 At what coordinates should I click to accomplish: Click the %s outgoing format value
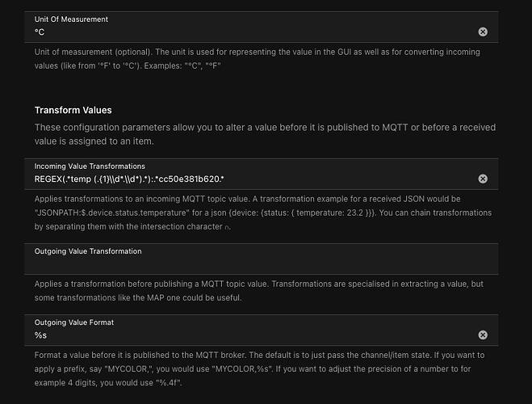pyautogui.click(x=40, y=335)
